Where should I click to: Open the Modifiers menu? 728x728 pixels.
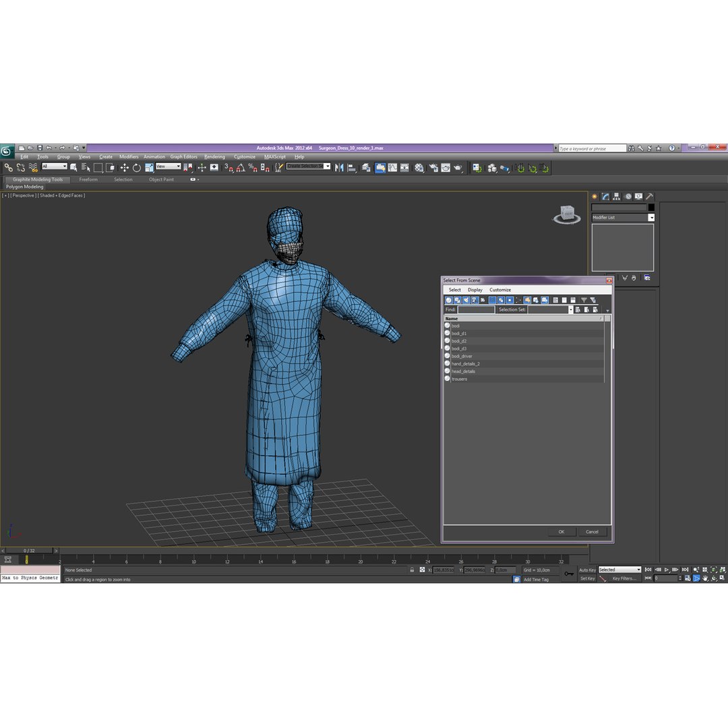pyautogui.click(x=129, y=157)
